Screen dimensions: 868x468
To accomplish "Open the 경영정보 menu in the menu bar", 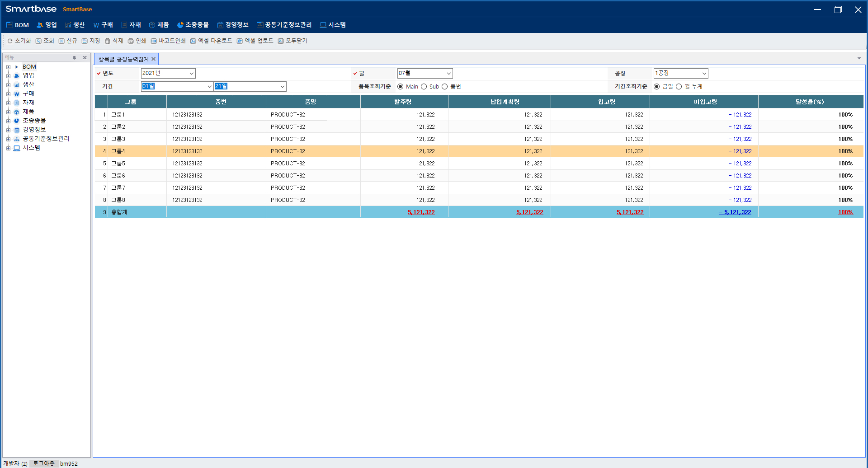I will [x=233, y=25].
